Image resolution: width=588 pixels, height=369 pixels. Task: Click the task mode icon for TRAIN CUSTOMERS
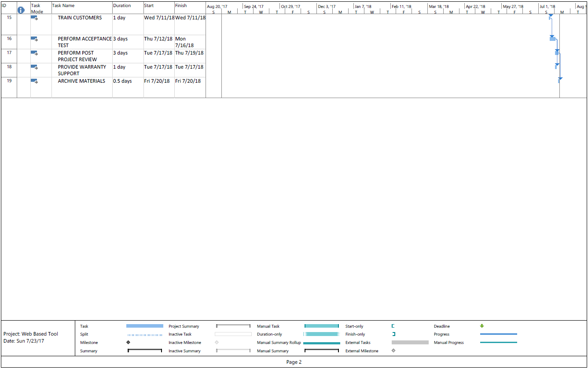tap(35, 18)
